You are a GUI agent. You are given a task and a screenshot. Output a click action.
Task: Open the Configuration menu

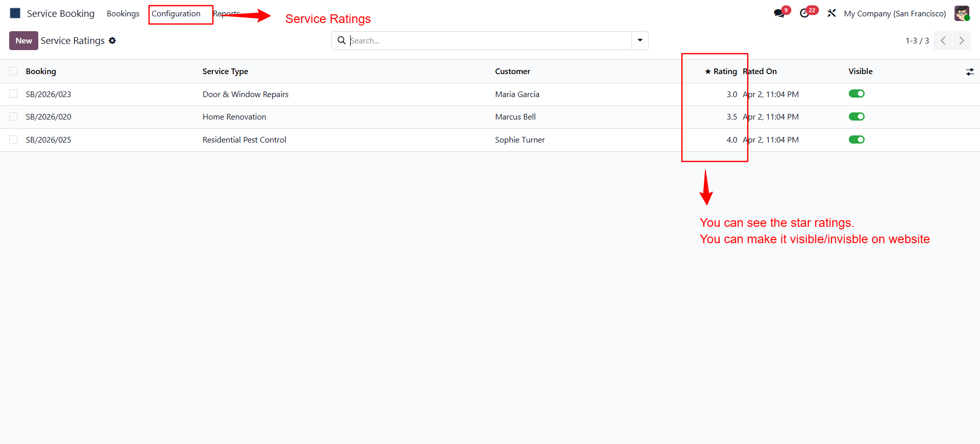pyautogui.click(x=176, y=13)
